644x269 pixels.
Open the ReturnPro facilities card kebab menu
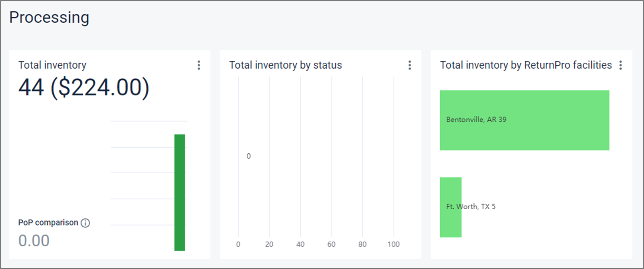click(x=620, y=65)
